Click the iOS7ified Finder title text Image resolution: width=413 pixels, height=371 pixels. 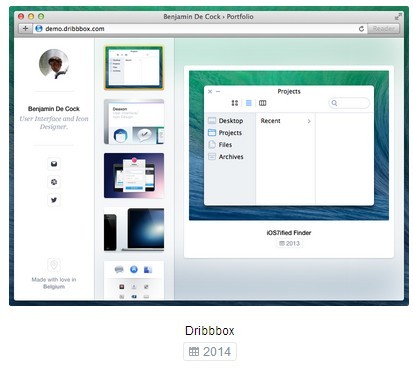(289, 233)
